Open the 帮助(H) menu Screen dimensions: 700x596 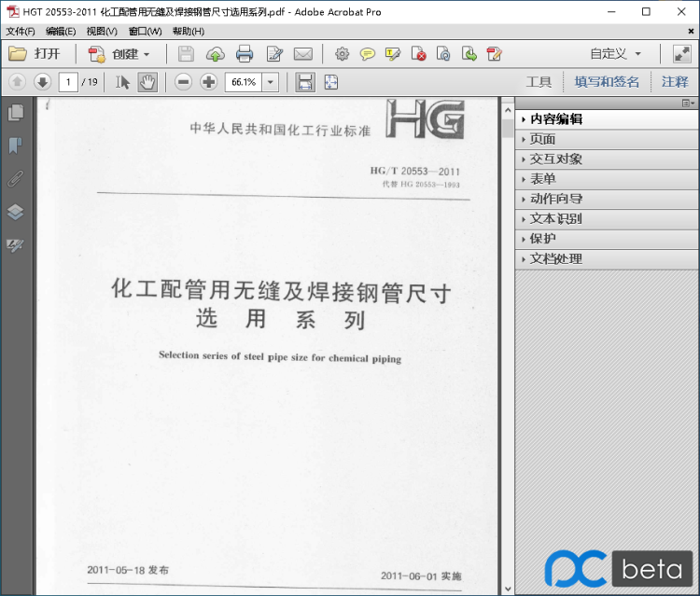click(189, 31)
